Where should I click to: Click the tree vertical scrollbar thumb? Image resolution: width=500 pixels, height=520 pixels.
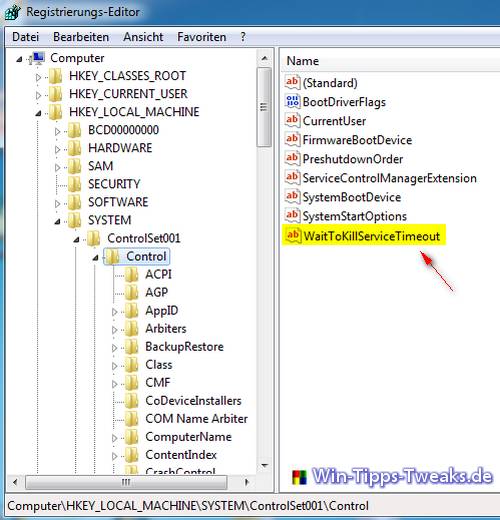click(264, 107)
